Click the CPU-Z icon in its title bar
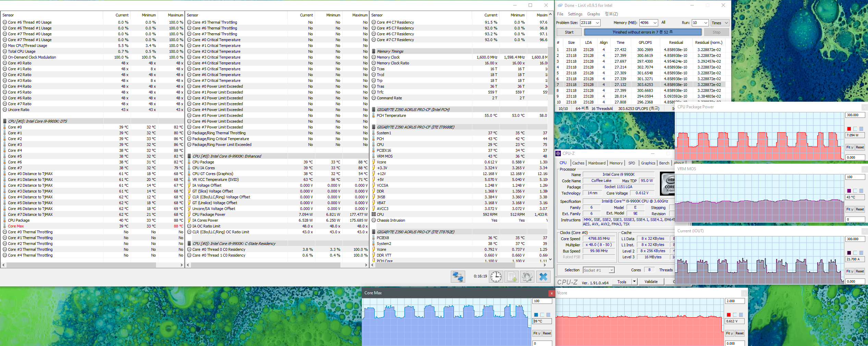 (558, 153)
